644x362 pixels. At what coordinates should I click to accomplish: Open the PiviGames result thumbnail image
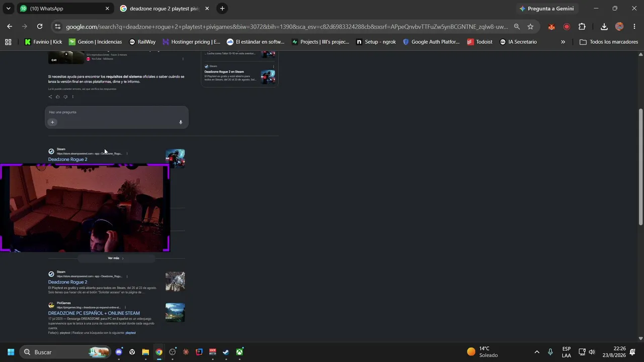(175, 312)
